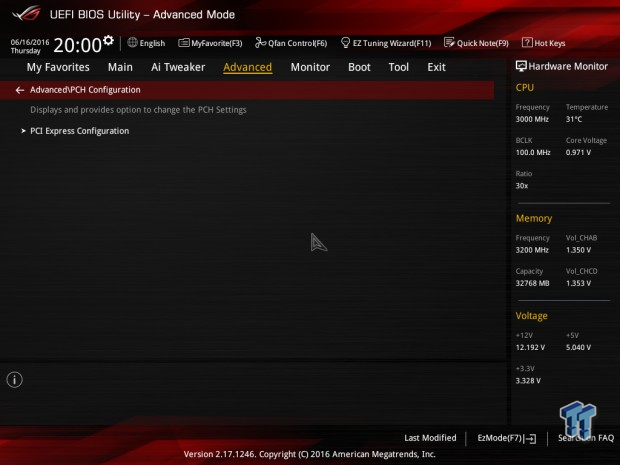Click the Hardware Monitor panel title

click(x=568, y=66)
